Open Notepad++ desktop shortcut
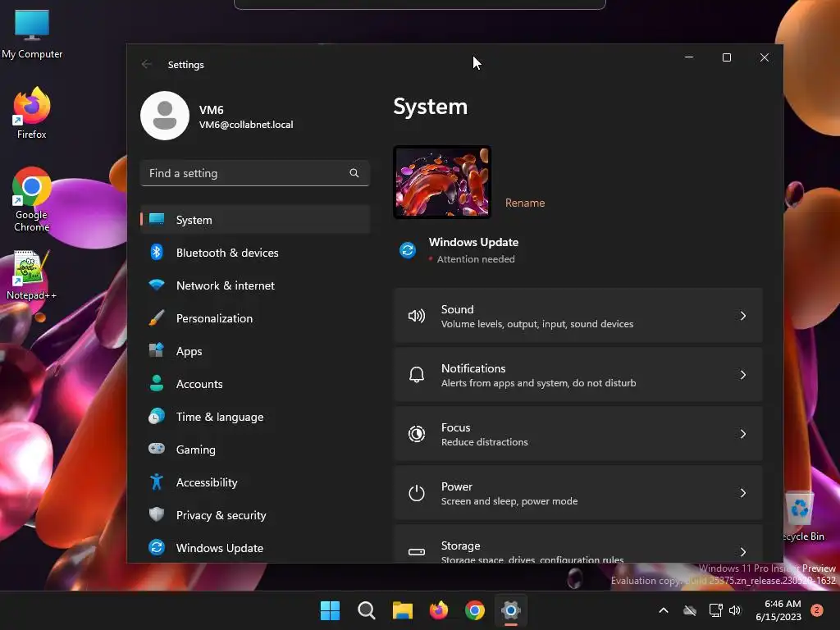 32,275
